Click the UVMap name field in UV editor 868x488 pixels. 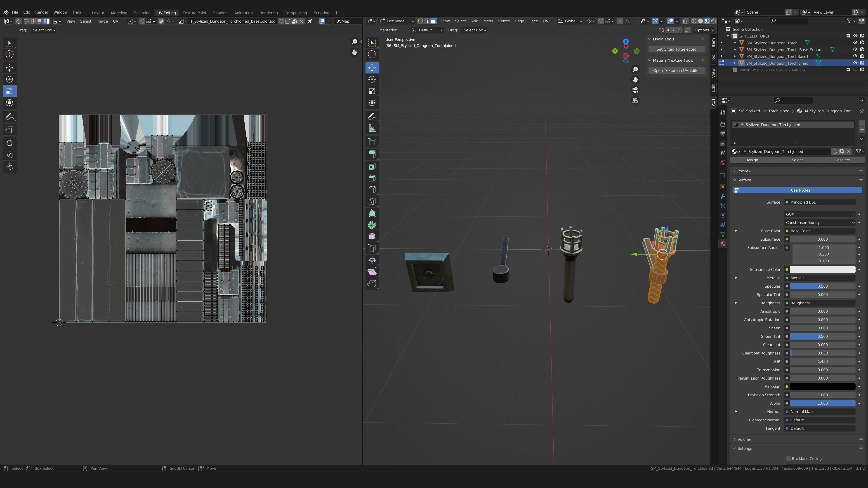(x=347, y=21)
